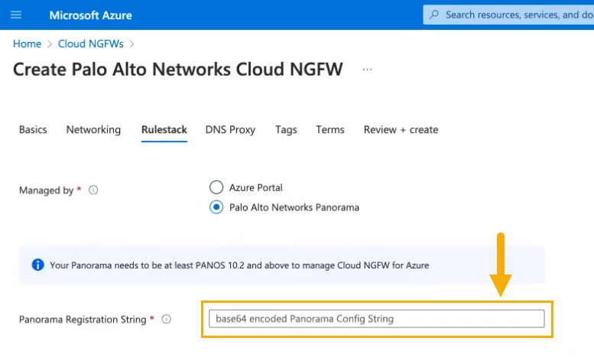Navigate to Cloud NGFWs breadcrumb
Viewport: 594px width, 364px height.
point(90,44)
